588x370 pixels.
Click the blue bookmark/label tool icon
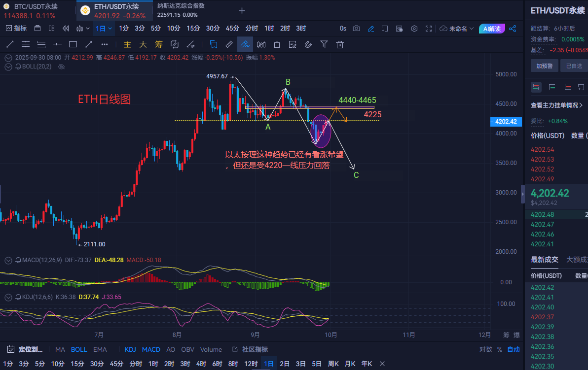point(214,44)
